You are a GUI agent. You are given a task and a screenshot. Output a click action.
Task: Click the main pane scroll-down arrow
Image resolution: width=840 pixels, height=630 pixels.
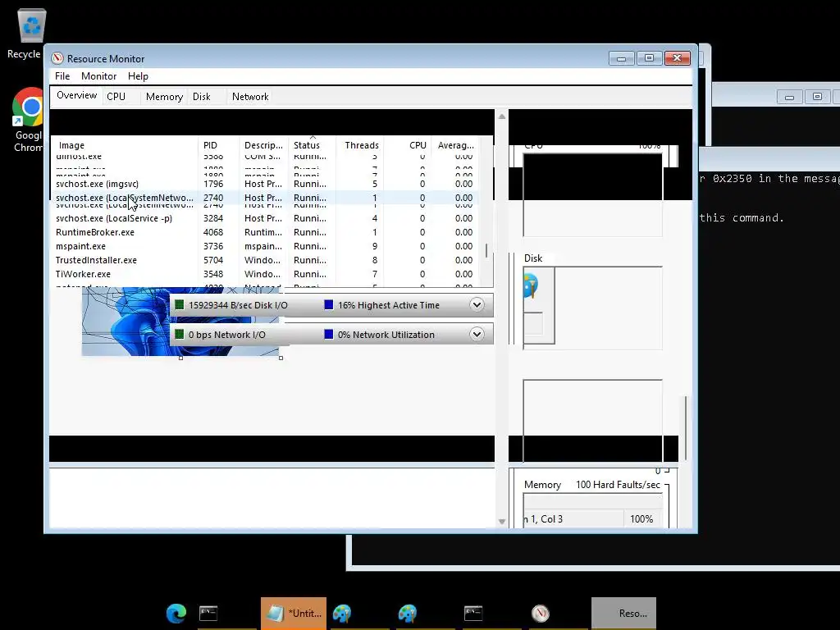[502, 521]
